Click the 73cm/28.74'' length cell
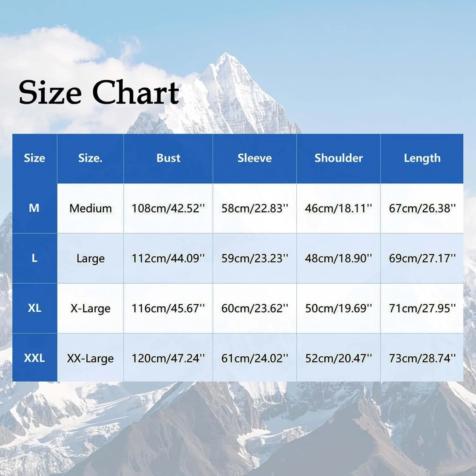 click(x=422, y=358)
